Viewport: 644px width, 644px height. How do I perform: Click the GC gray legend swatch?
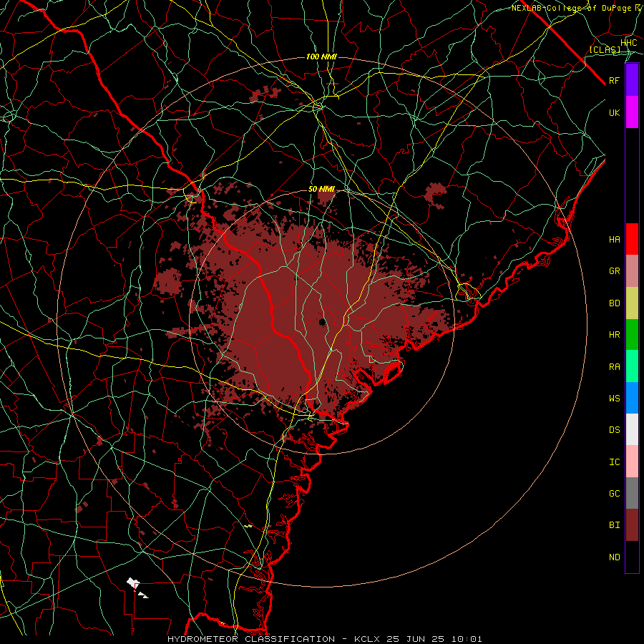click(x=632, y=493)
